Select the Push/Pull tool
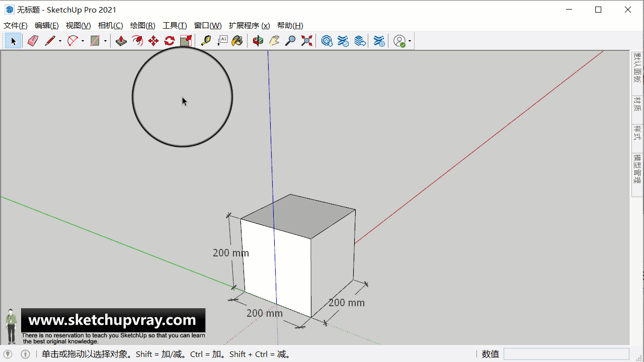The image size is (644, 362). pyautogui.click(x=121, y=41)
